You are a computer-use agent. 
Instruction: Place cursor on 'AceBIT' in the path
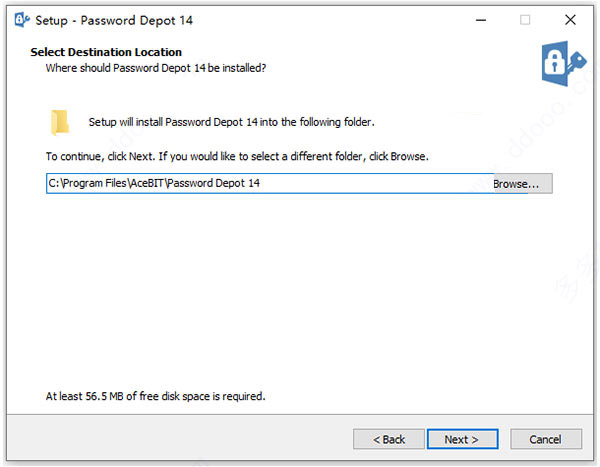[147, 183]
